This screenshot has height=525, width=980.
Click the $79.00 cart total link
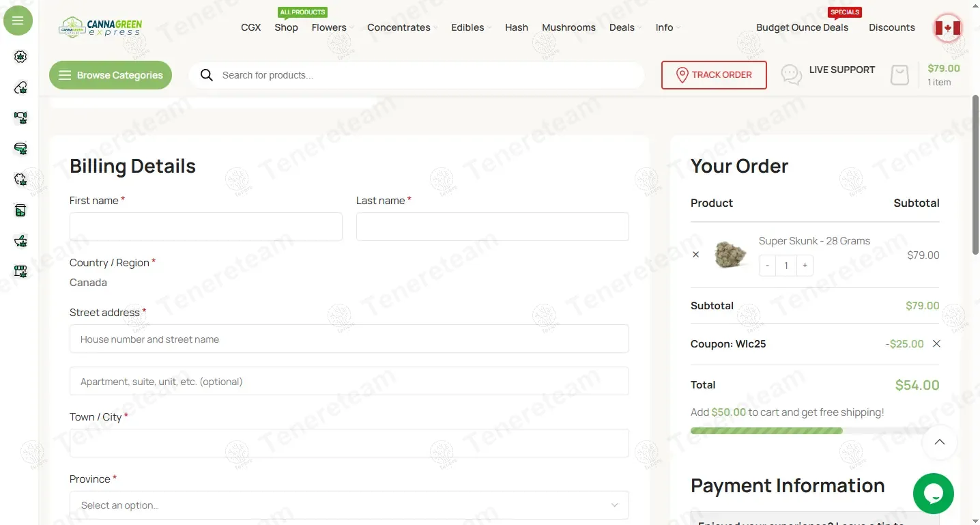click(944, 68)
